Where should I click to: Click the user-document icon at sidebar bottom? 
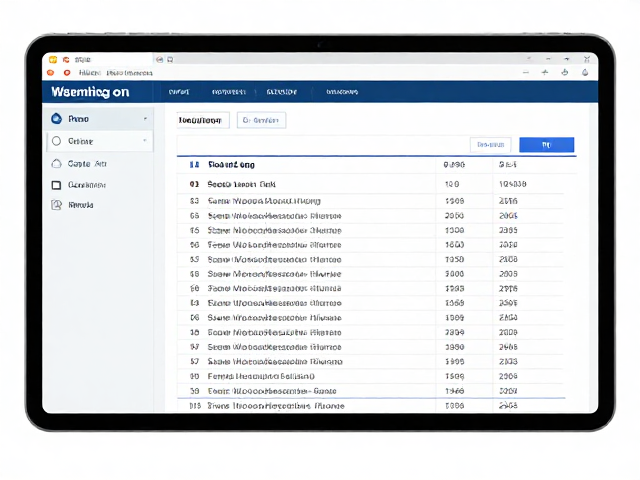click(x=56, y=205)
